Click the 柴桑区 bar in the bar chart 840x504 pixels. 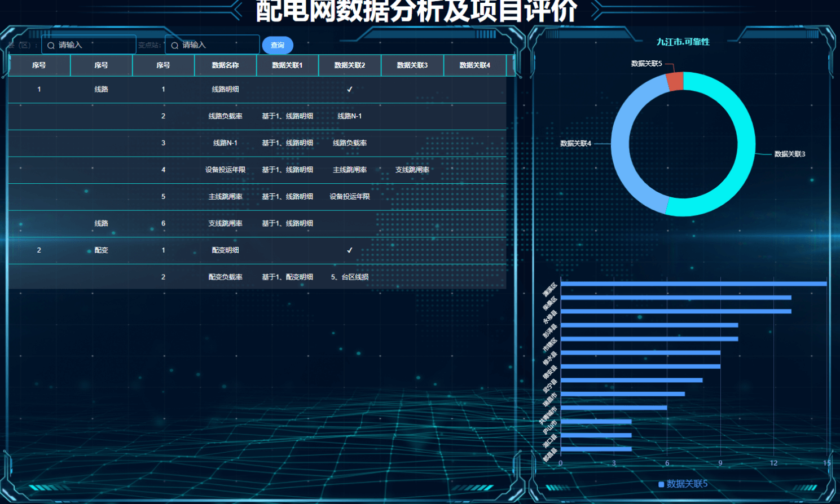tap(676, 298)
